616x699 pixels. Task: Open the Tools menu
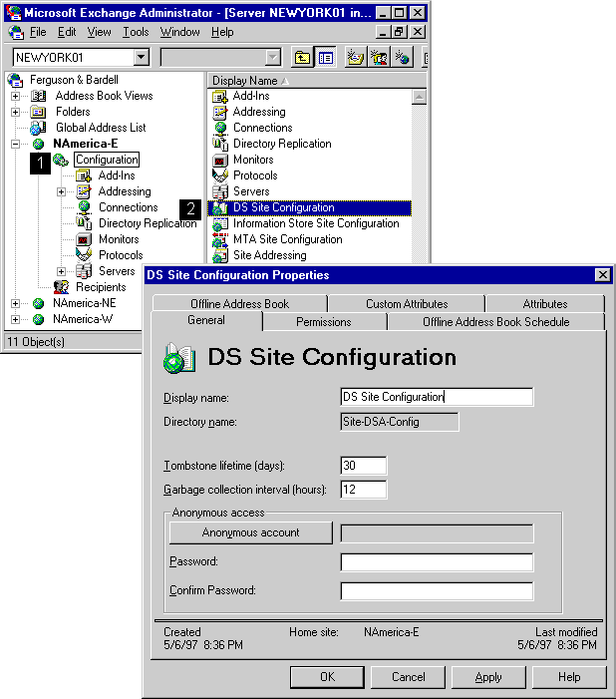tap(136, 32)
